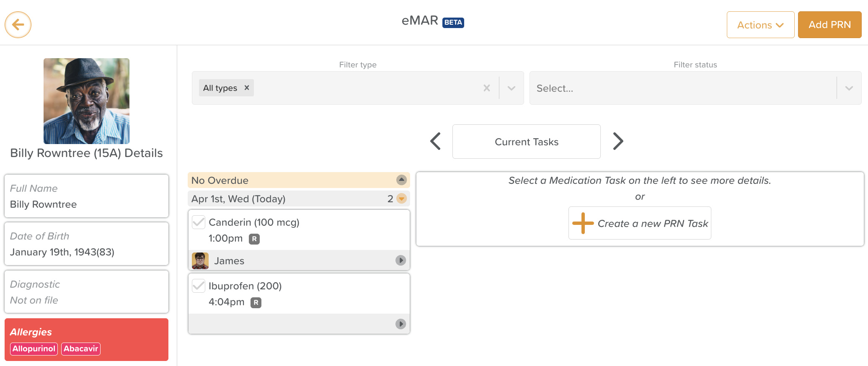Go to next tasks with right chevron
Screen dimensions: 868x366
618,141
